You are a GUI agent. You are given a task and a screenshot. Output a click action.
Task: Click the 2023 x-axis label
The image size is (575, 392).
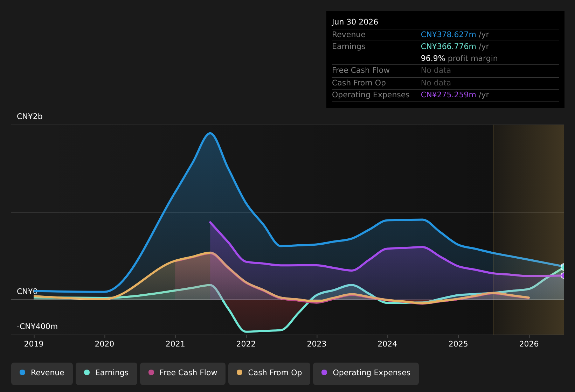click(317, 344)
